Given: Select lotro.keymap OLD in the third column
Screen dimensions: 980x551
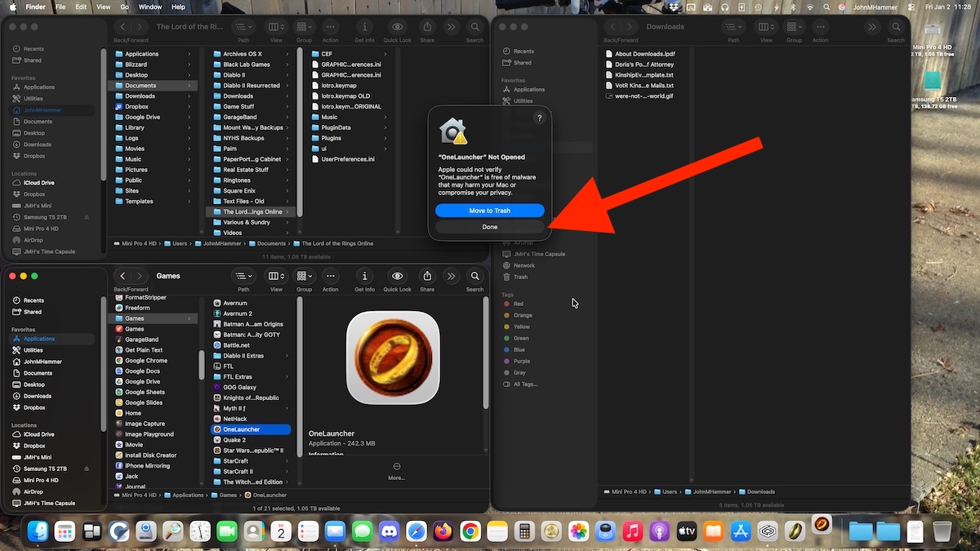Looking at the screenshot, I should click(x=346, y=96).
